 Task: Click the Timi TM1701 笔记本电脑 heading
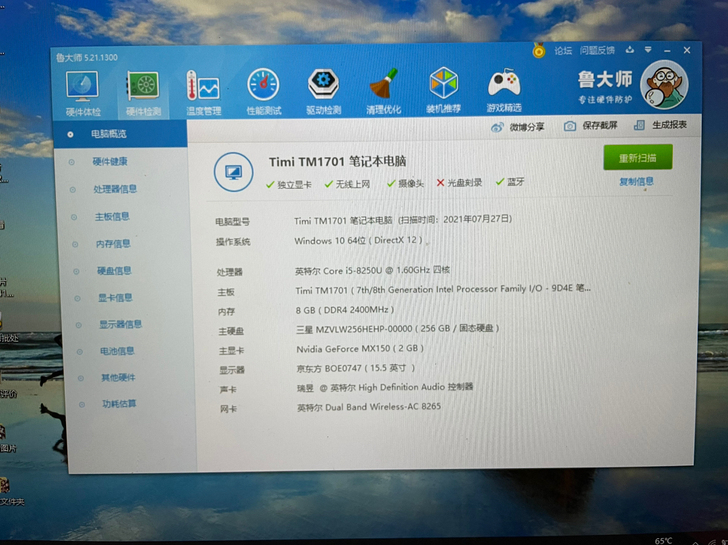coord(338,162)
